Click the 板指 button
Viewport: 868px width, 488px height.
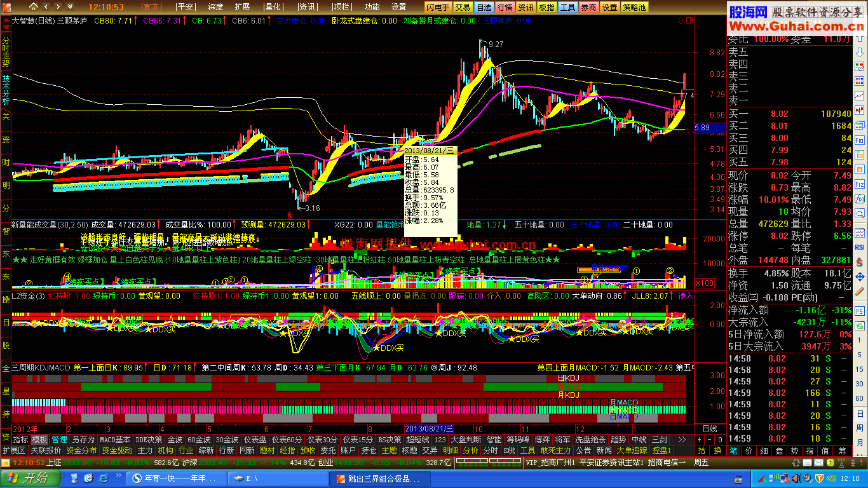(x=546, y=7)
